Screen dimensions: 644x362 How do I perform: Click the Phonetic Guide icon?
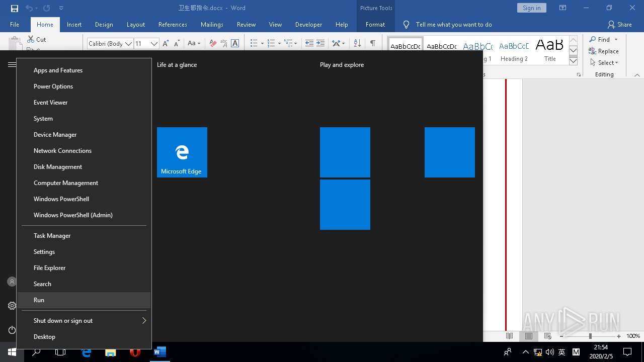tap(224, 43)
